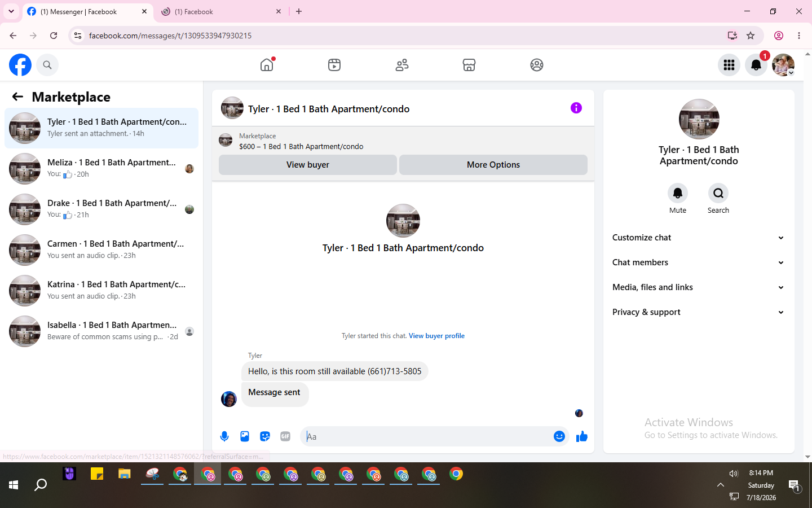812x508 pixels.
Task: Show hidden system tray icons chevron
Action: [x=721, y=485]
